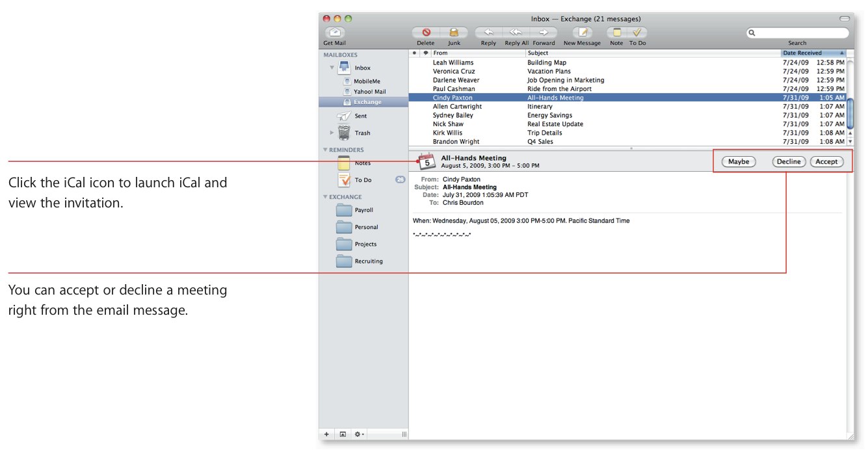Viewport: 868px width, 450px height.
Task: Select the Yahoo! Mail inbox
Action: click(x=369, y=92)
